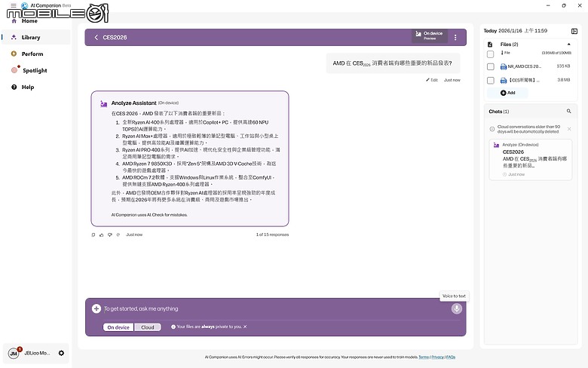Image resolution: width=588 pixels, height=368 pixels.
Task: Click the Files document icon
Action: pyautogui.click(x=490, y=44)
